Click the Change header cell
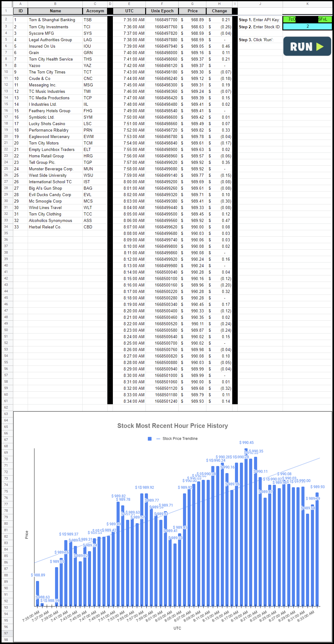The height and width of the screenshot is (644, 334). [219, 11]
